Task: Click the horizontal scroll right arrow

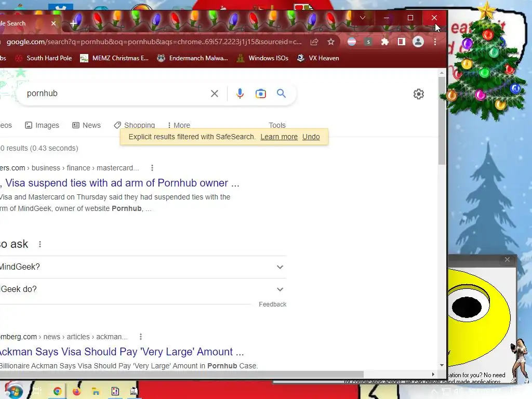Action: 433,374
